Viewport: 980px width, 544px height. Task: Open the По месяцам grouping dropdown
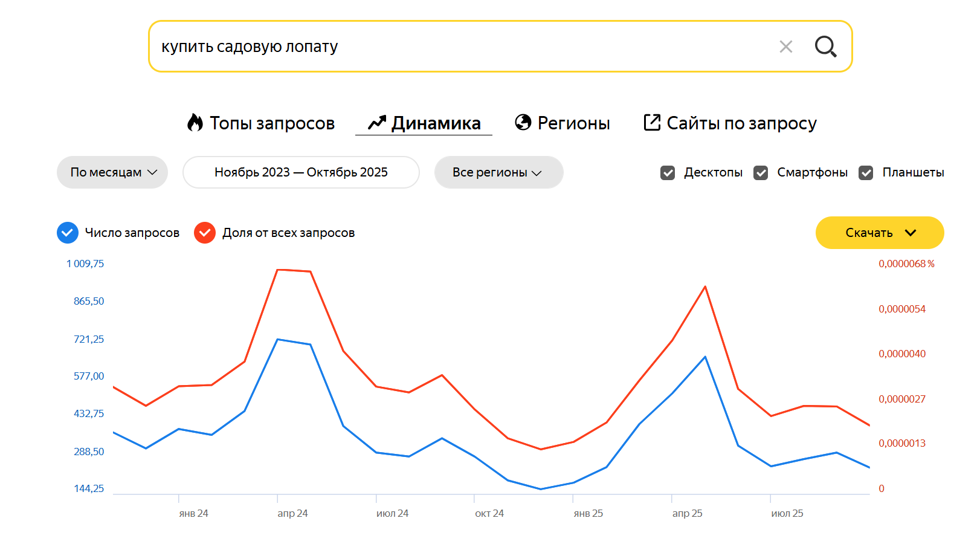click(112, 172)
